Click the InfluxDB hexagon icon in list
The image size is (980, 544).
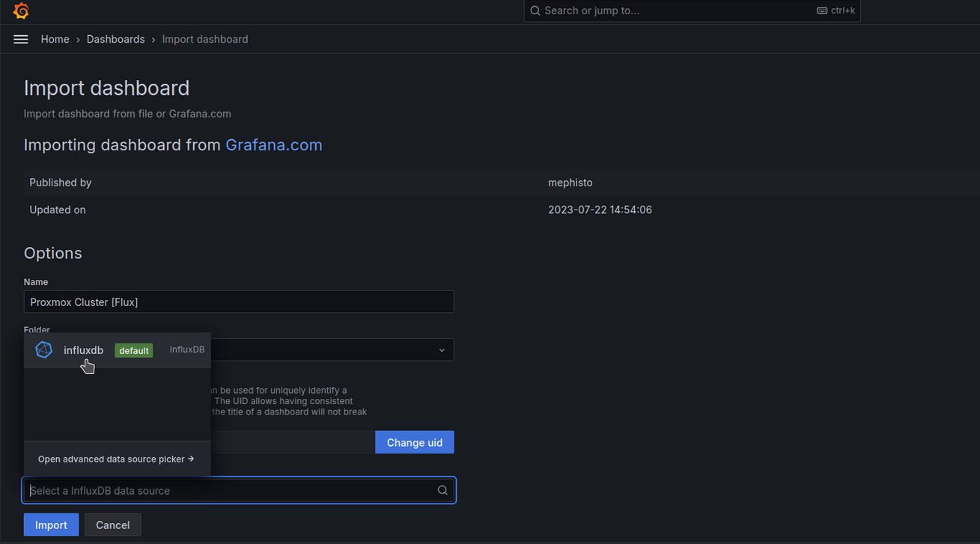[x=44, y=349]
